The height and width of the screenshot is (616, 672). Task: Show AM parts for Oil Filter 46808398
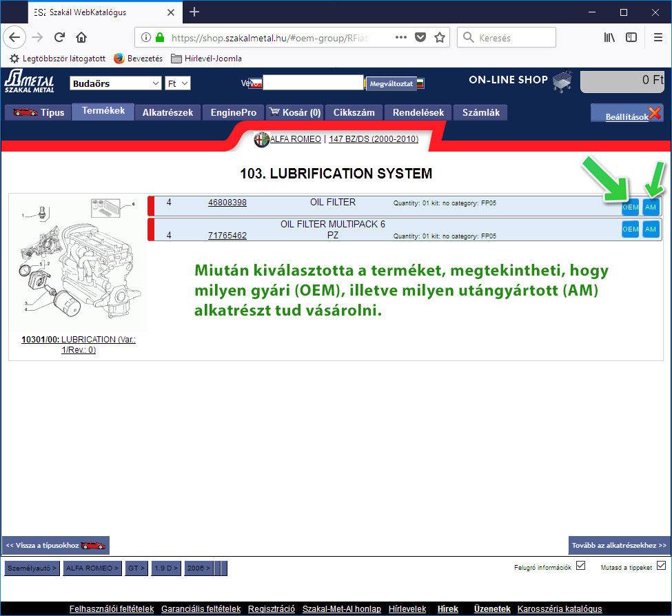point(651,207)
